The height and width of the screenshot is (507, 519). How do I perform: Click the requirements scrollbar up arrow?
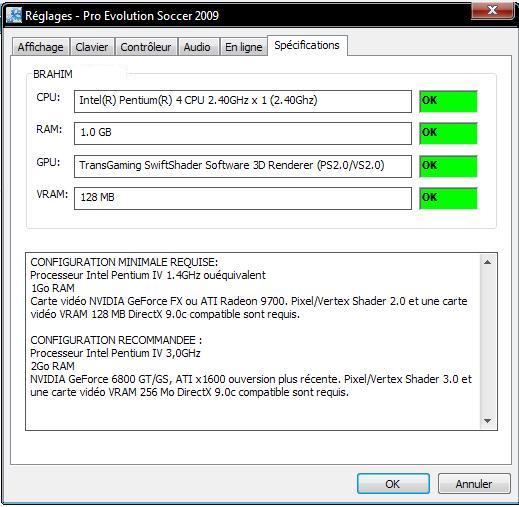(x=487, y=262)
